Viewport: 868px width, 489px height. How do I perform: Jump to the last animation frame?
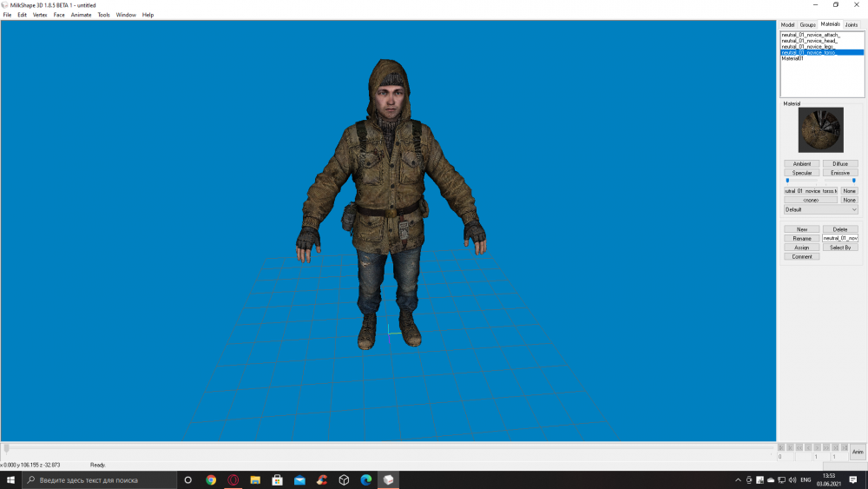(845, 447)
